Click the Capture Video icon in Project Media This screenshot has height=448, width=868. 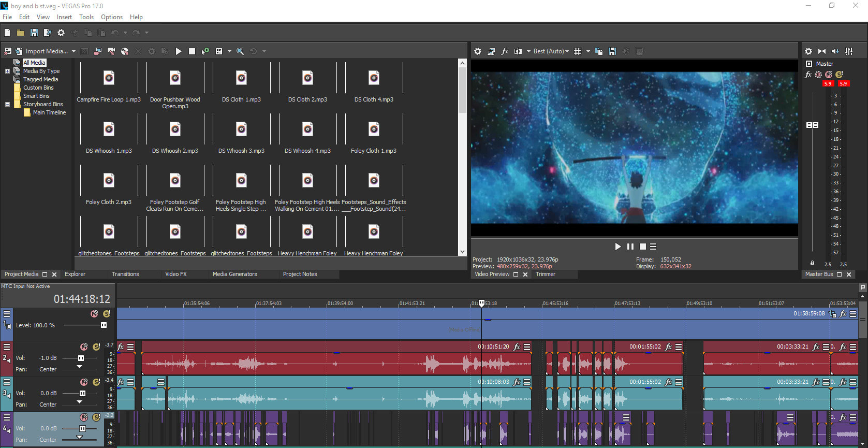click(98, 51)
